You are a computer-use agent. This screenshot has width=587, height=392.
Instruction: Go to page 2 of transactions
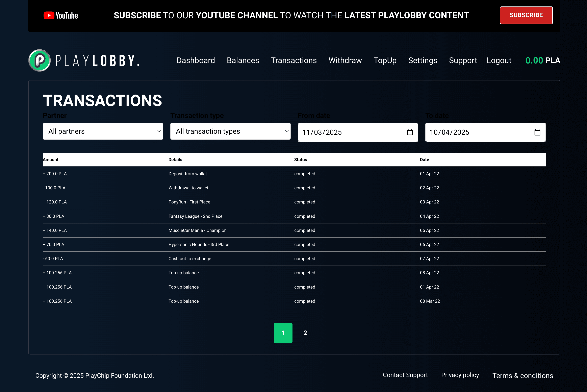[x=305, y=333]
